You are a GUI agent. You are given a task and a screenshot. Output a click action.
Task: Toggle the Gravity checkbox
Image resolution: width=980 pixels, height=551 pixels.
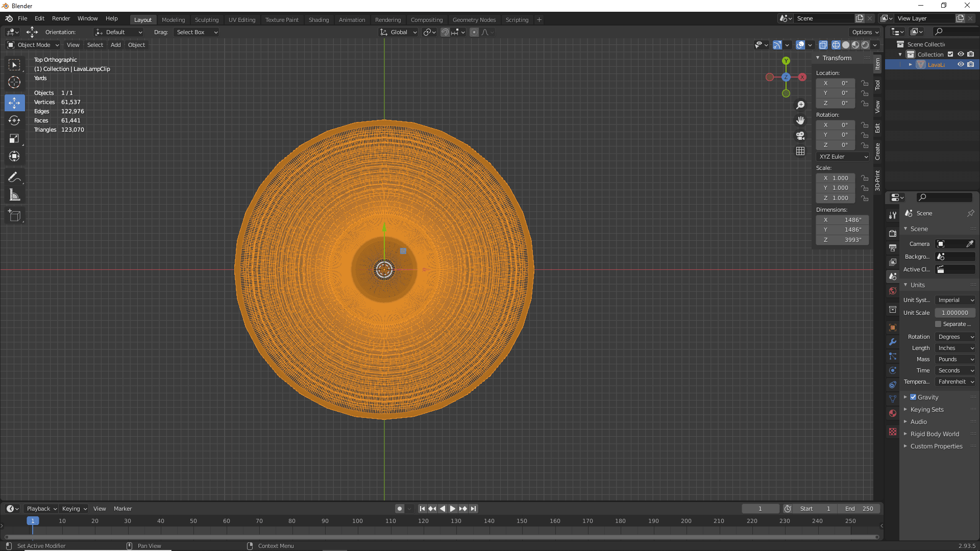point(913,397)
